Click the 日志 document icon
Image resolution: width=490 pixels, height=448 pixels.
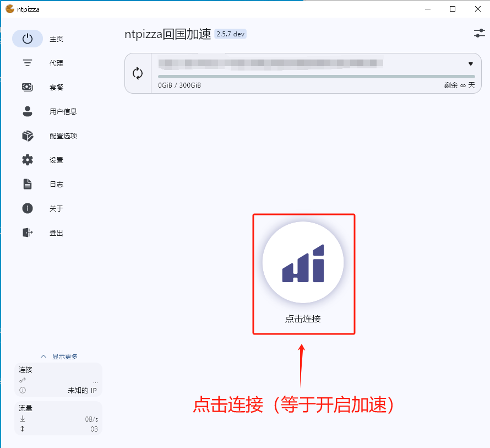click(28, 184)
